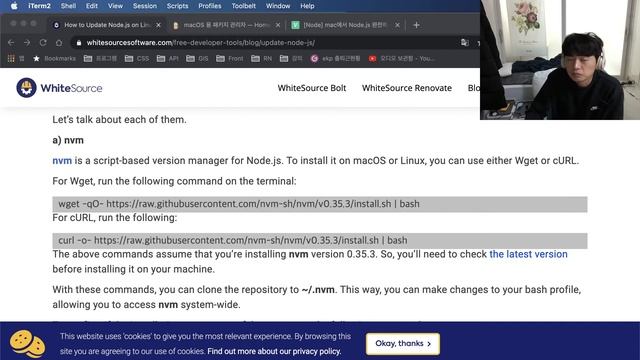640x360 pixels.
Task: Click the translate page icon
Action: [x=464, y=42]
